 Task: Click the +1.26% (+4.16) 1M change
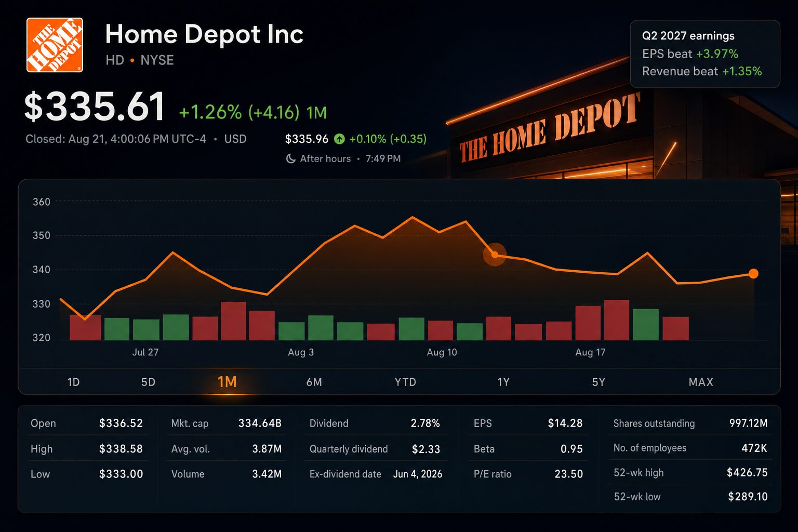pyautogui.click(x=252, y=112)
